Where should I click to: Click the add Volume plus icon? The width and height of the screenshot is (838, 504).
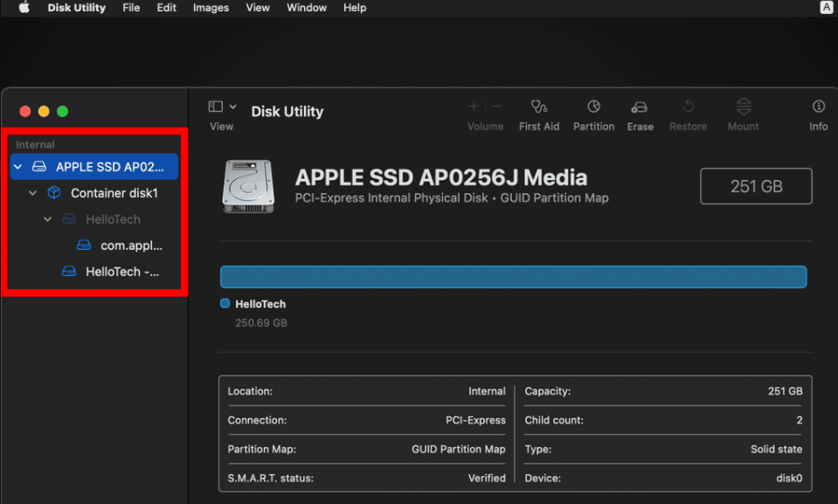pos(473,107)
